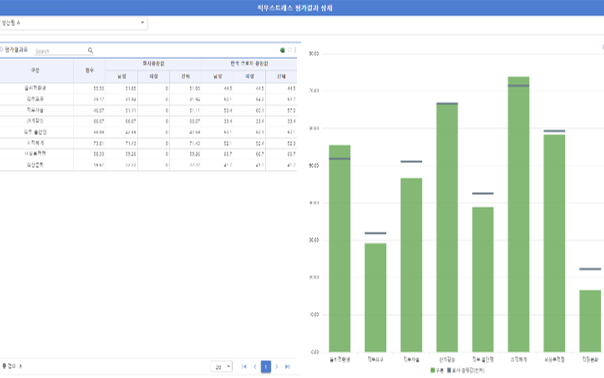Go to the first page of the table
The height and width of the screenshot is (378, 604).
tap(244, 367)
